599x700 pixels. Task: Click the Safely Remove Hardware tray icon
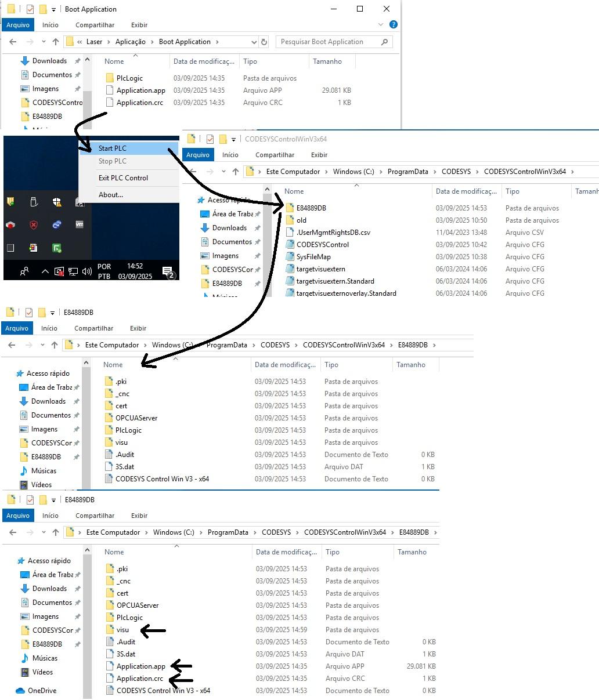pyautogui.click(x=33, y=201)
